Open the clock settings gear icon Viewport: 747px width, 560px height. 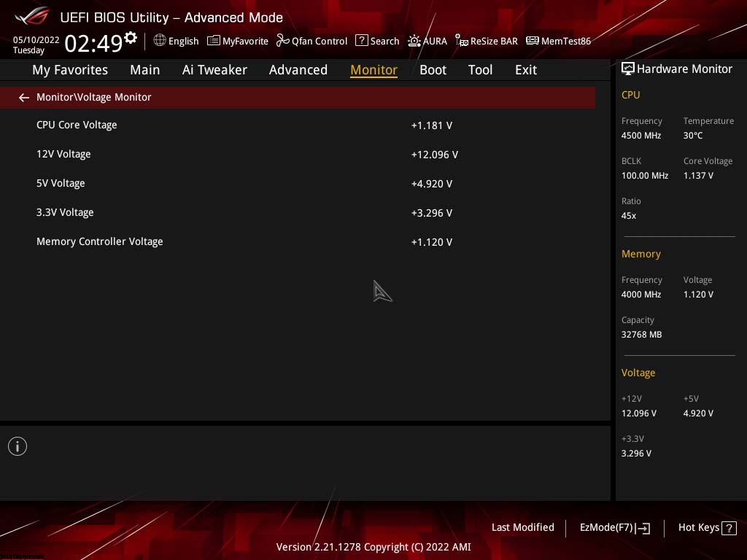131,38
